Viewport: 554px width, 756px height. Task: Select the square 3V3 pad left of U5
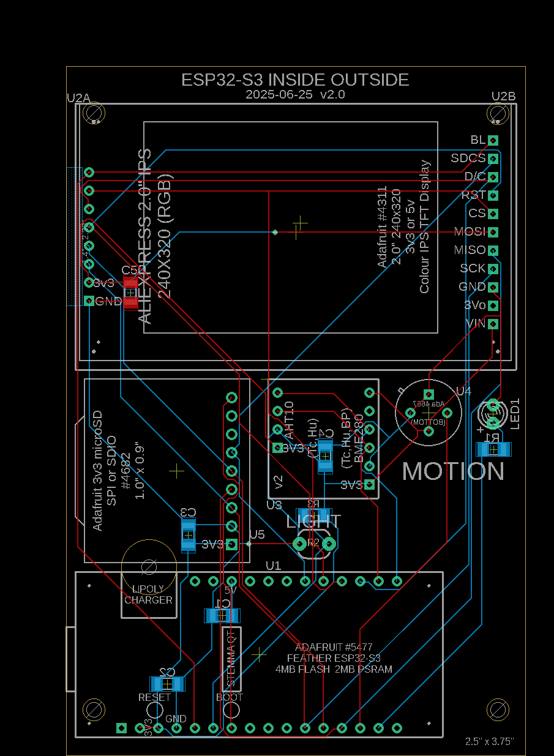tap(231, 544)
